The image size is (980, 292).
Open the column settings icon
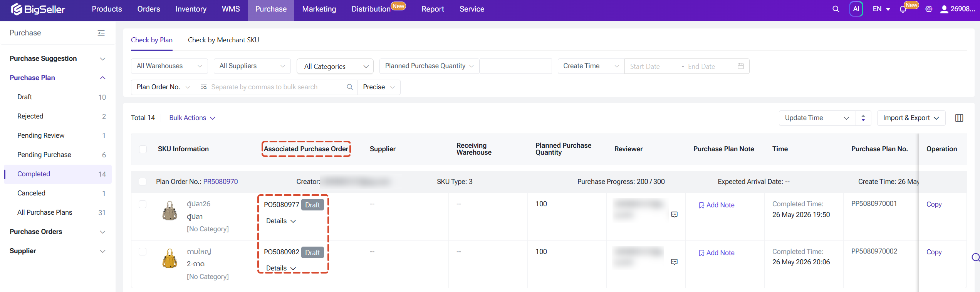pos(959,118)
